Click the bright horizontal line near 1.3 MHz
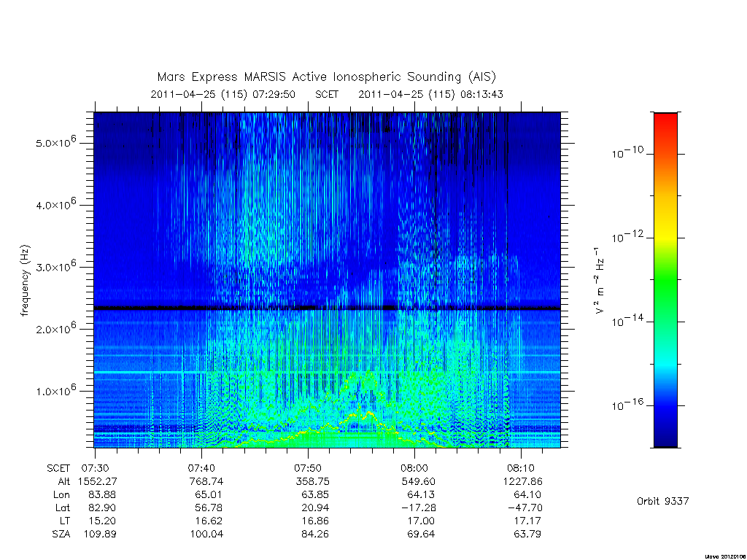The height and width of the screenshot is (560, 747). point(328,372)
